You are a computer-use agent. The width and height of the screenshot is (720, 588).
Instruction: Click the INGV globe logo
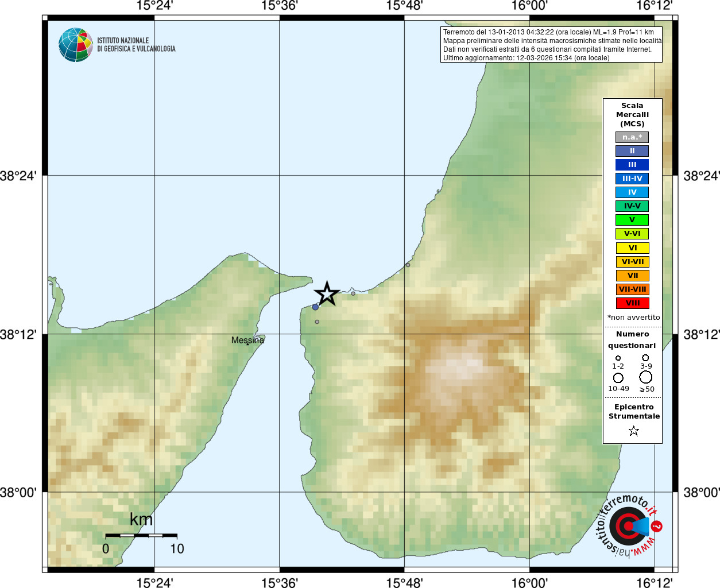(75, 45)
